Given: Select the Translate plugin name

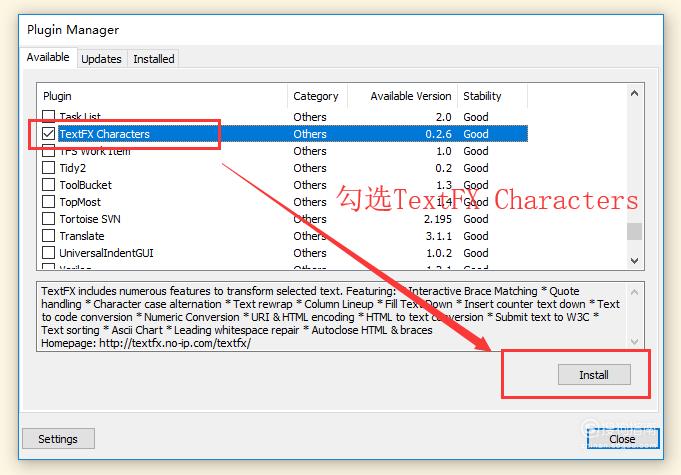Looking at the screenshot, I should tap(82, 236).
